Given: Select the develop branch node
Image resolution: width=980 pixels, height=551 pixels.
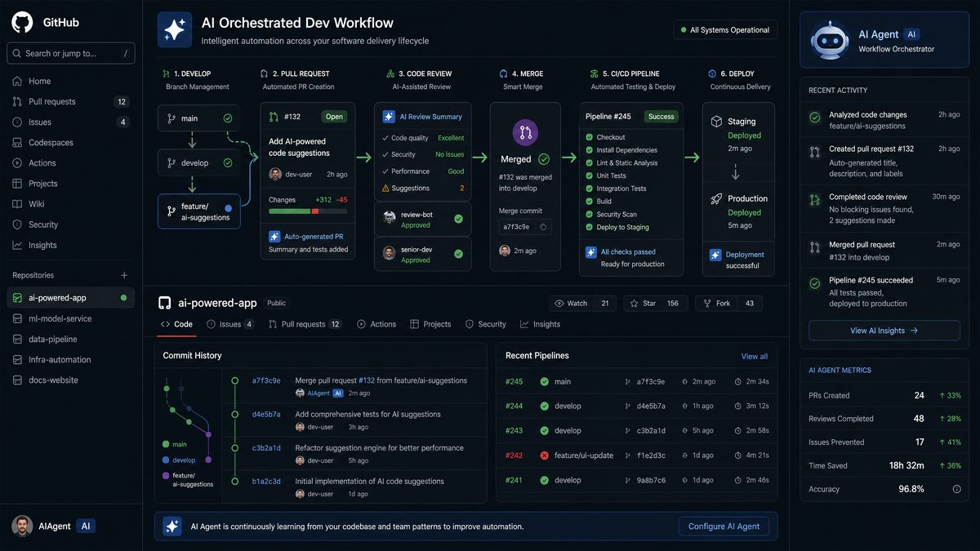Looking at the screenshot, I should (x=198, y=162).
